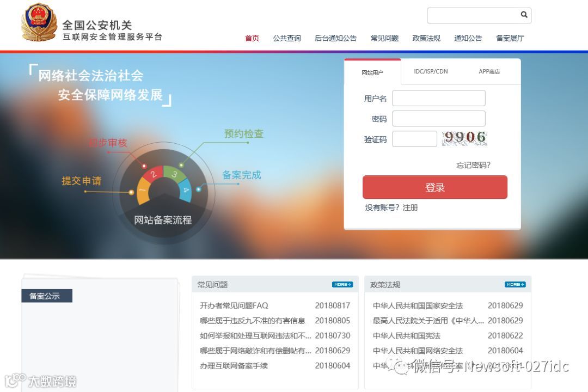Click the 网站备案流程 circular diagram
Viewport: 588px width, 392px height.
[x=164, y=194]
